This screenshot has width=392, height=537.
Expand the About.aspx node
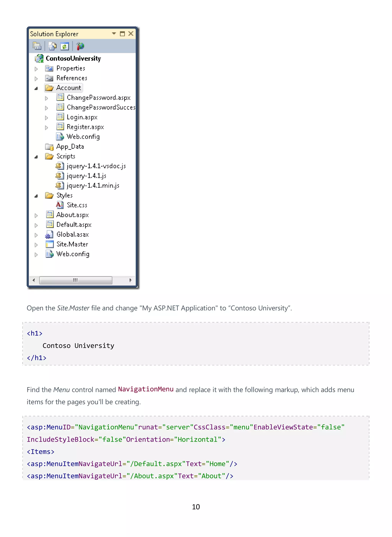(x=36, y=216)
